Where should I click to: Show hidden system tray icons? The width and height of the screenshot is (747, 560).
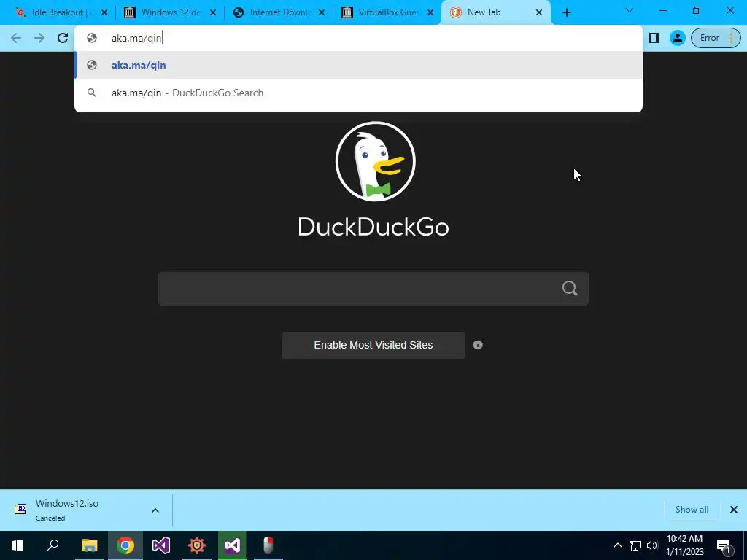(617, 545)
